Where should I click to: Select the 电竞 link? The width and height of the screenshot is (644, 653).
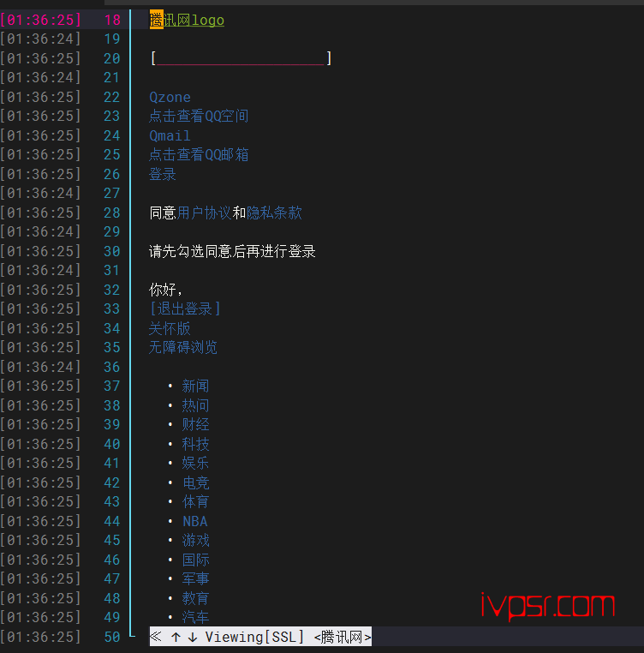[x=195, y=482]
